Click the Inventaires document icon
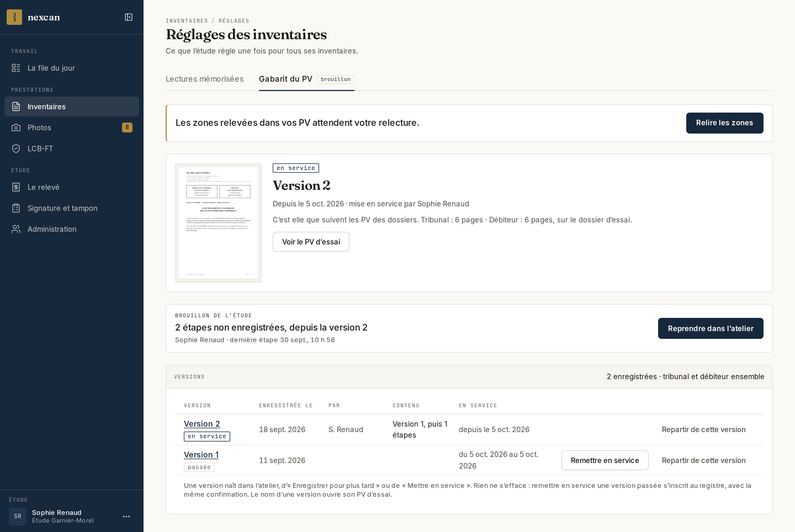Image resolution: width=795 pixels, height=532 pixels. [x=16, y=107]
